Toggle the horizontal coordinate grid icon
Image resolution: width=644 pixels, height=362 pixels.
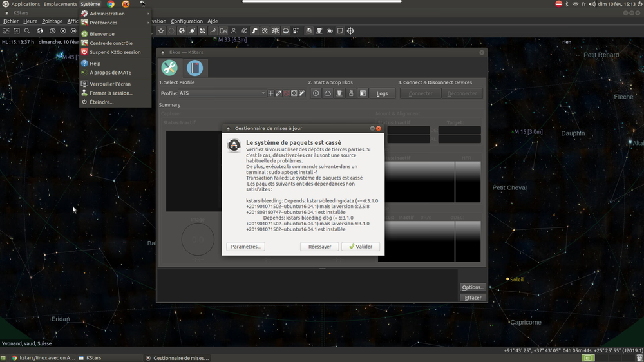[275, 31]
